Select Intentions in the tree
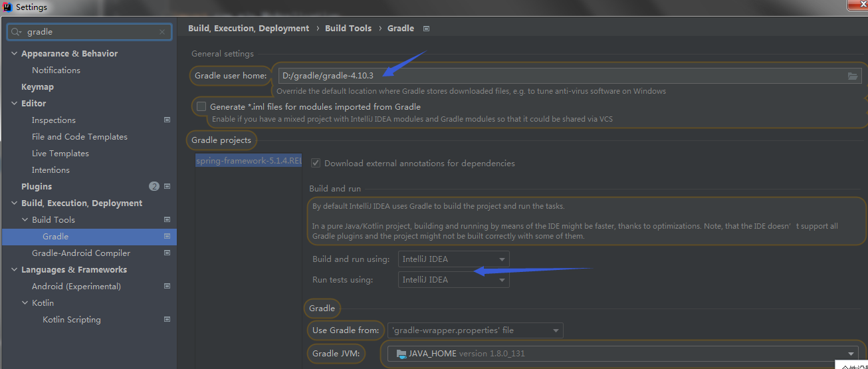 (x=51, y=170)
